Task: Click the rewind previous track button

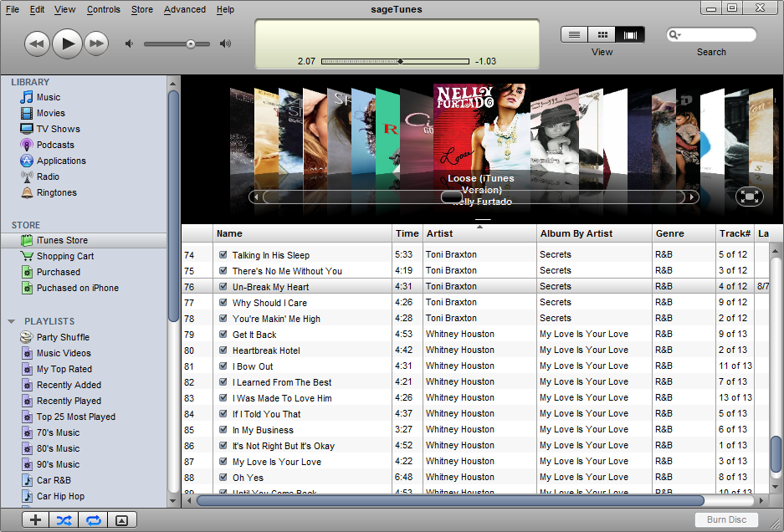Action: click(37, 43)
